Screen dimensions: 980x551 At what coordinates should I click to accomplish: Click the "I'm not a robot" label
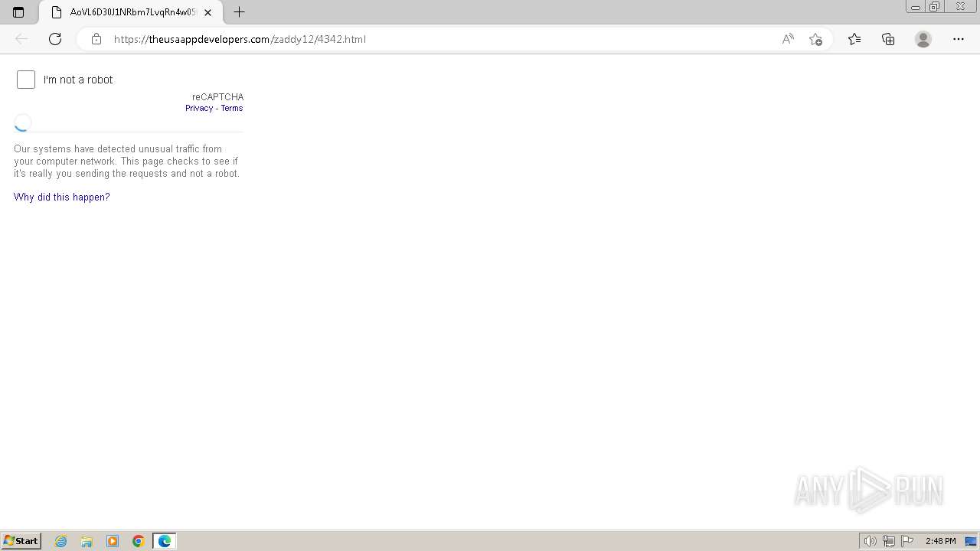[x=78, y=80]
